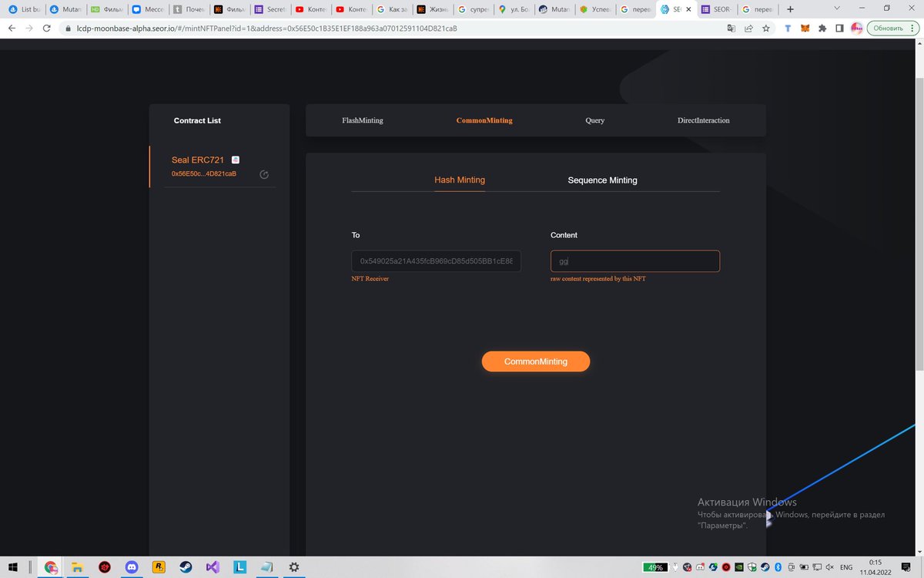Open File Explorer from taskbar

(78, 566)
